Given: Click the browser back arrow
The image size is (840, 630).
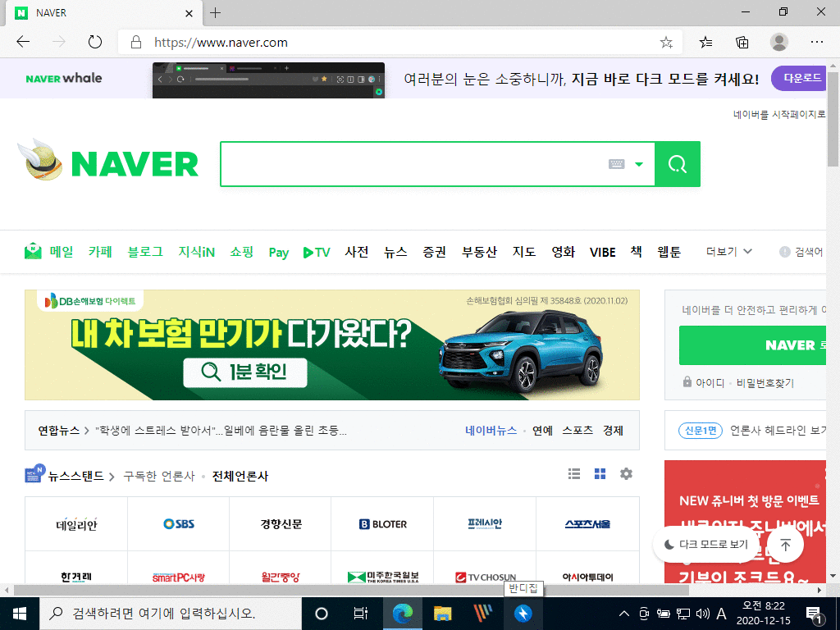Looking at the screenshot, I should (x=23, y=42).
